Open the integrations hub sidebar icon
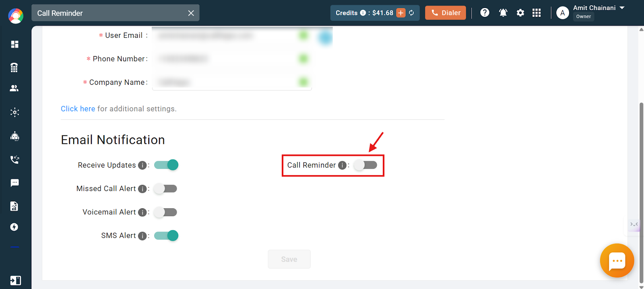Image resolution: width=644 pixels, height=289 pixels. [14, 112]
